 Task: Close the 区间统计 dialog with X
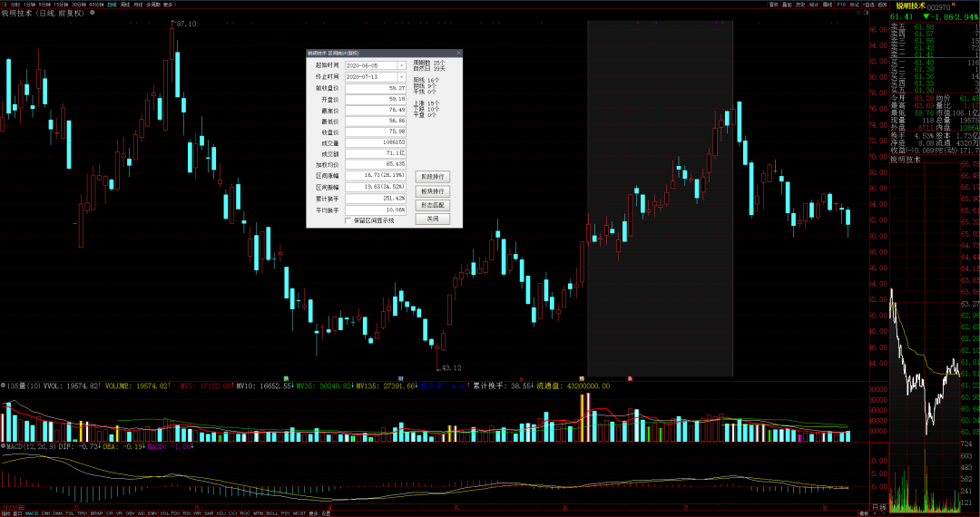pos(459,54)
